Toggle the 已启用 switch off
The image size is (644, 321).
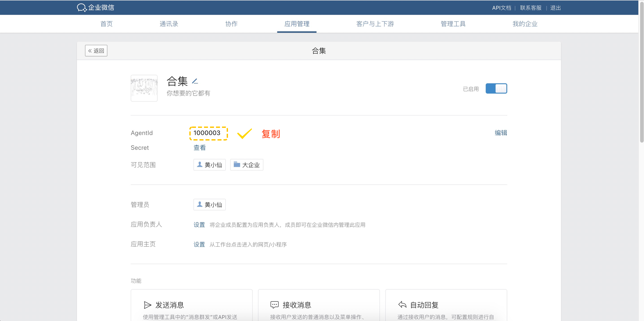496,89
